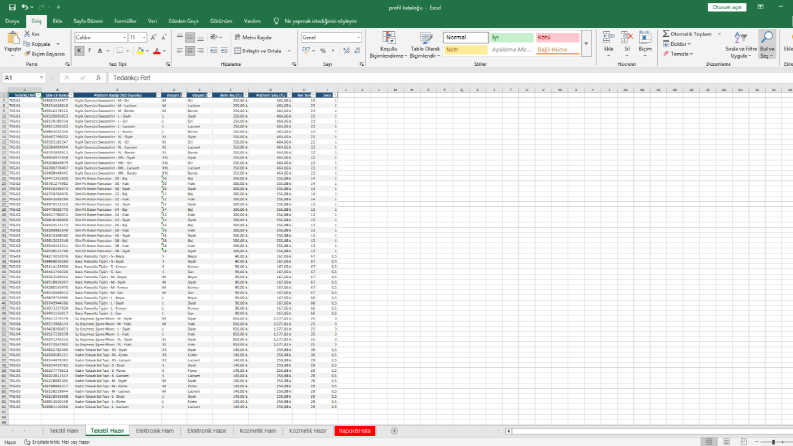The image size is (793, 446).
Task: Open the Tedarikçi Ref column filter arrow
Action: click(38, 95)
